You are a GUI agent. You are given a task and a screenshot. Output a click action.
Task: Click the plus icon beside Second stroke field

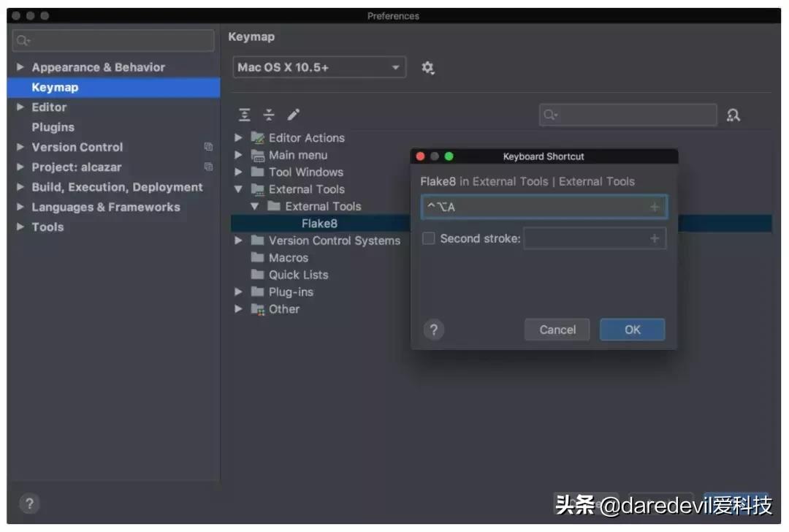pyautogui.click(x=654, y=237)
